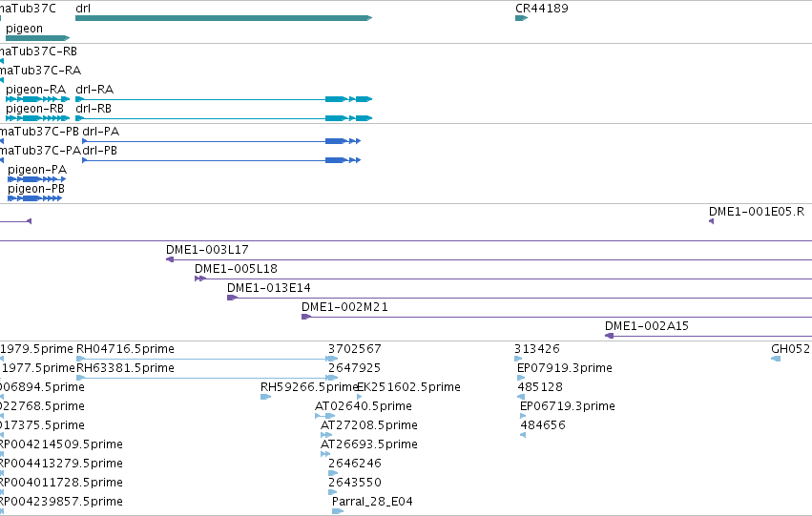
Task: Click the DME1-002M21 clone label
Action: 344,307
